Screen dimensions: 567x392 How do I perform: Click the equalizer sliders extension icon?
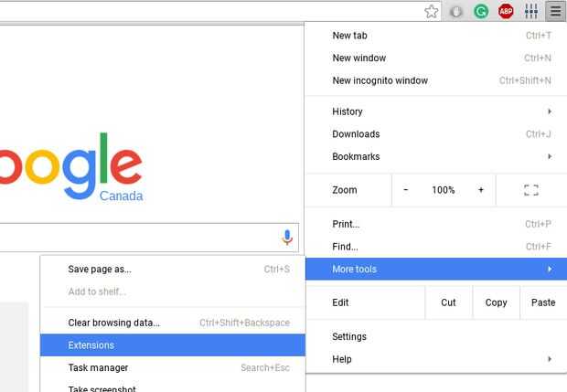coord(530,12)
